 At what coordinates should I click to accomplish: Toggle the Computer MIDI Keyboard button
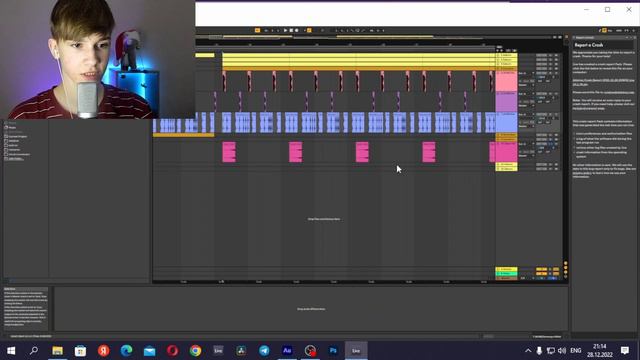pyautogui.click(x=604, y=31)
